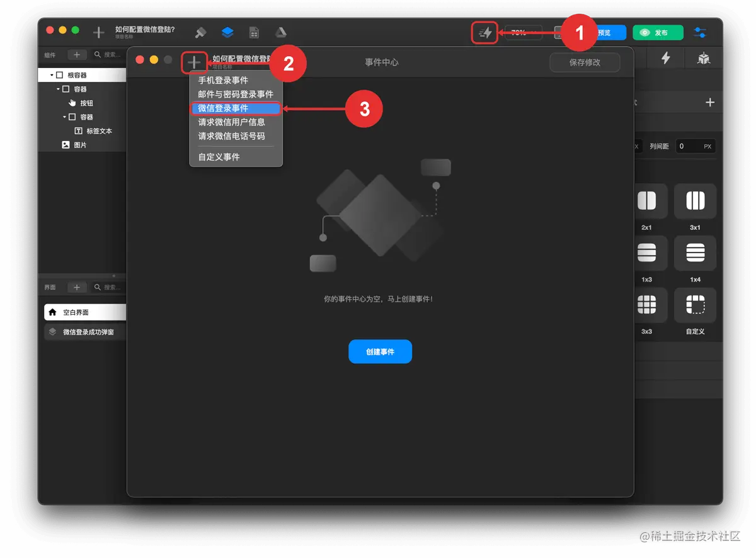Open the 微信登录成功弹窗 page
The image size is (756, 558).
click(x=85, y=332)
